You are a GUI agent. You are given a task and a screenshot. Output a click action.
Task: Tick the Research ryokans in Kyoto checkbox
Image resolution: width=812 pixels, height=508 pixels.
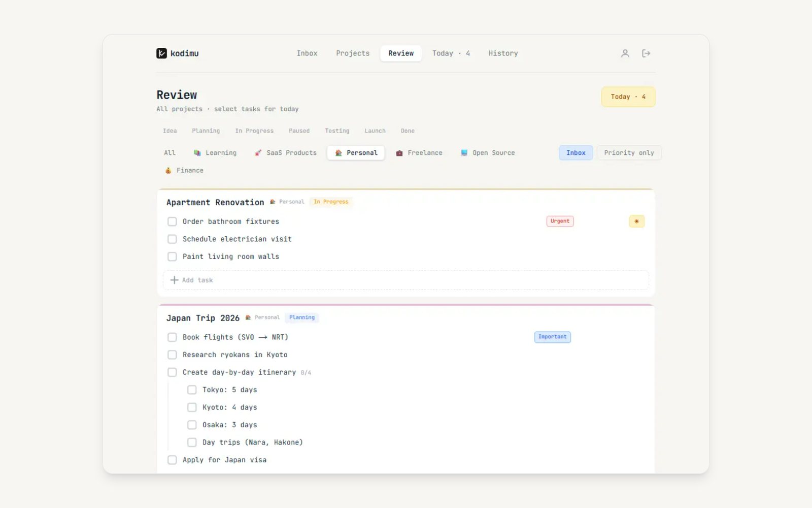point(172,355)
